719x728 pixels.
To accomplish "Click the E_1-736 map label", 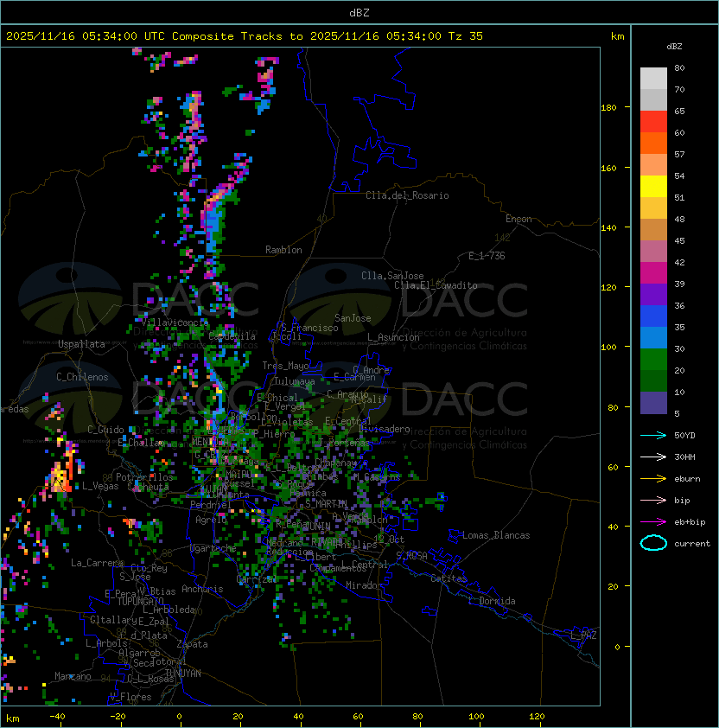I will 487,256.
